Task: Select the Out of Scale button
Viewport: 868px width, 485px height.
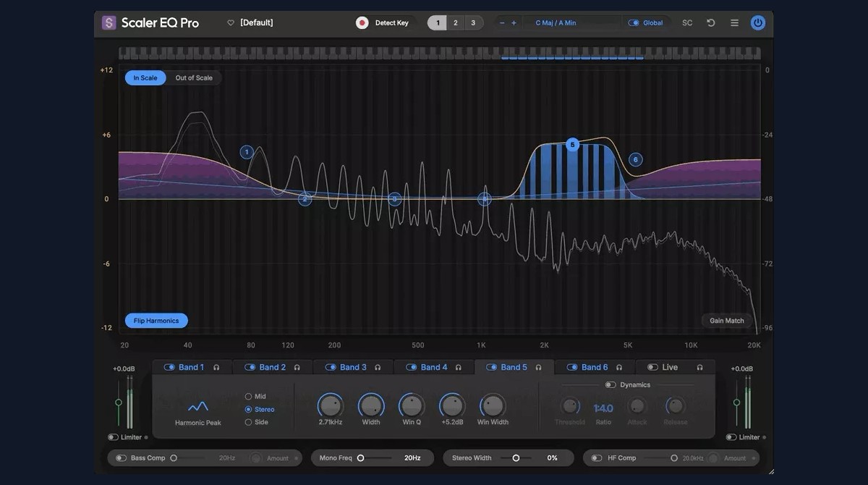Action: click(194, 78)
